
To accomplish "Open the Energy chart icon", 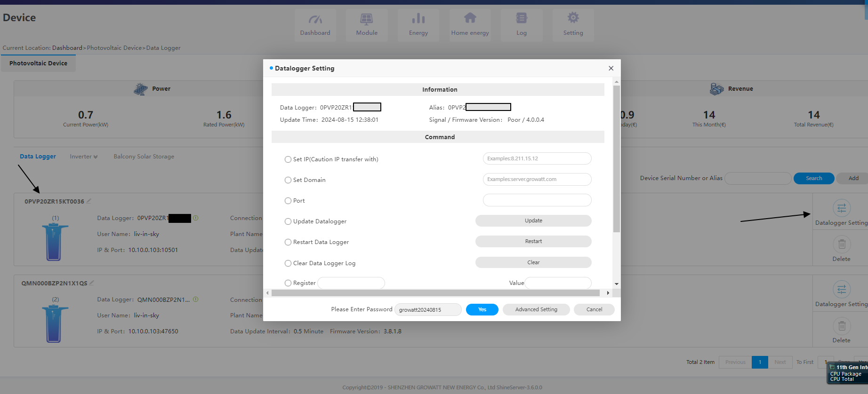I will 418,19.
